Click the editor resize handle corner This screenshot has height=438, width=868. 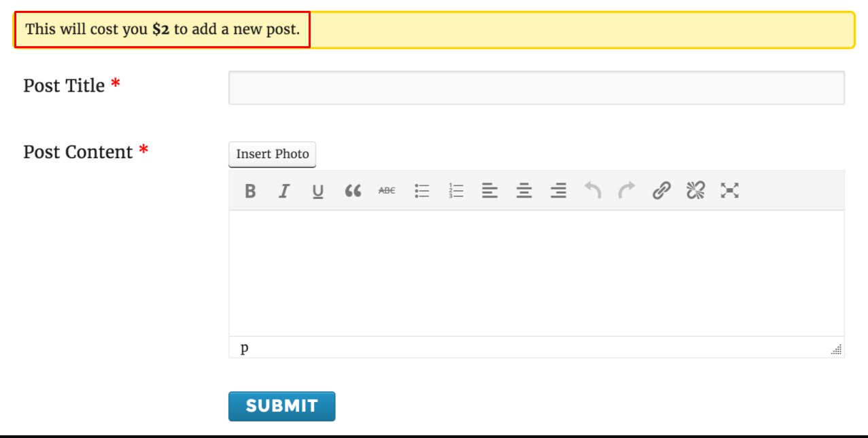[x=837, y=349]
